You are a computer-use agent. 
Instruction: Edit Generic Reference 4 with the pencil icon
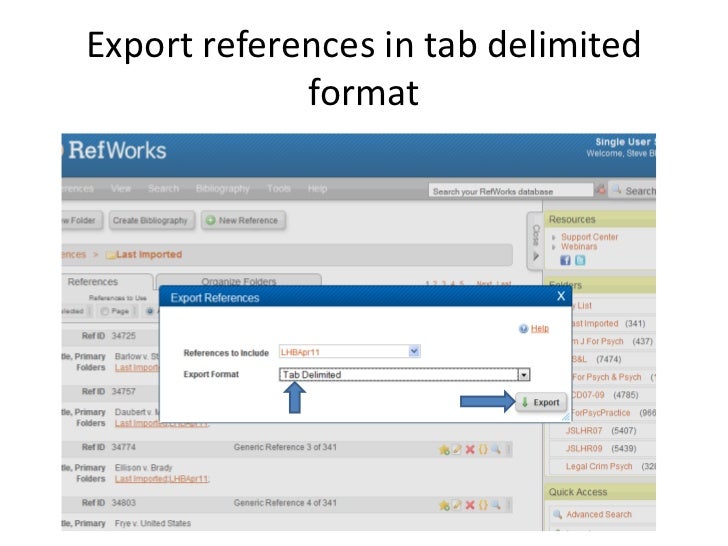[457, 505]
